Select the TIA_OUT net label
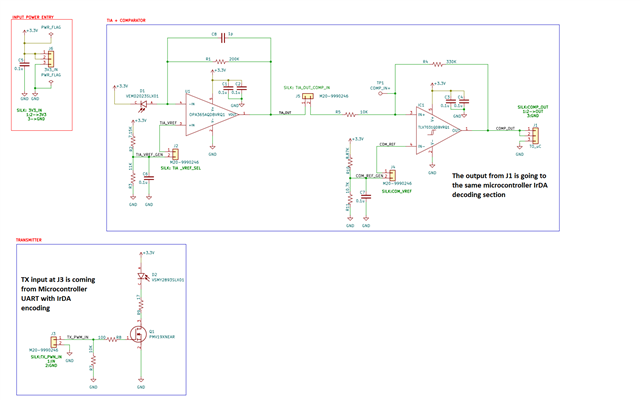 tap(285, 112)
